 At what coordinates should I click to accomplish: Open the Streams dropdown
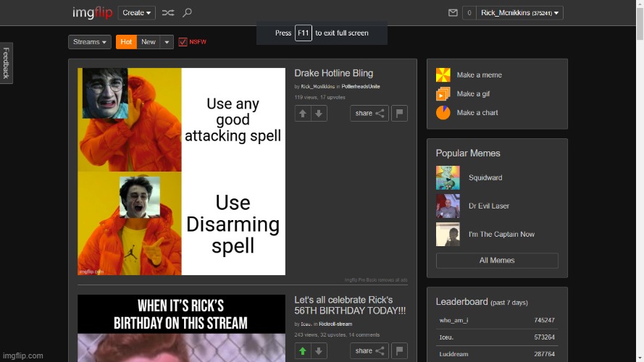(x=90, y=42)
